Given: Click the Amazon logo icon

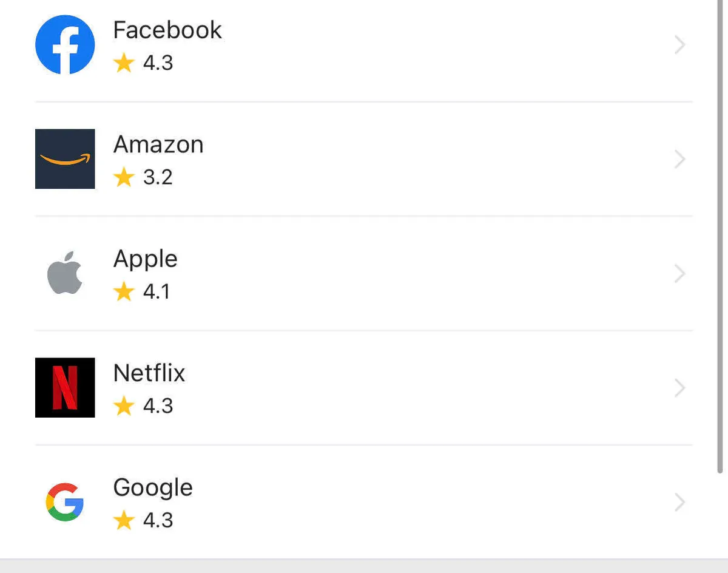Looking at the screenshot, I should 65,159.
